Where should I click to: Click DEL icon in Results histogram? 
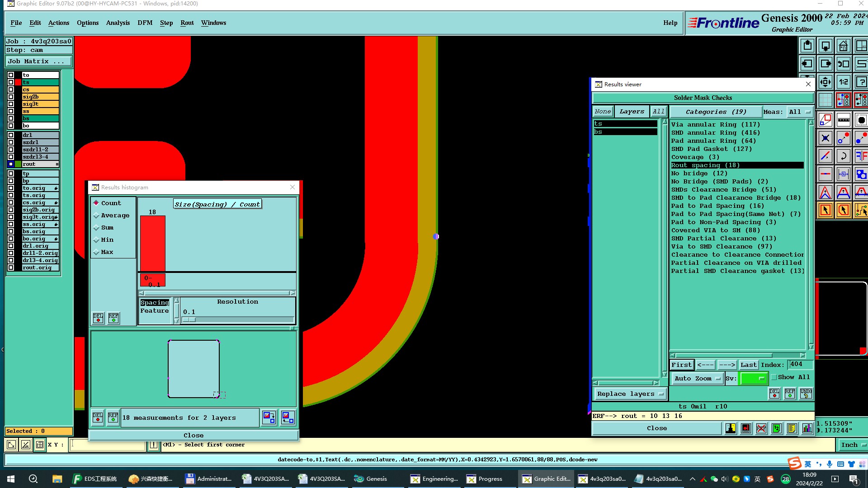(98, 318)
